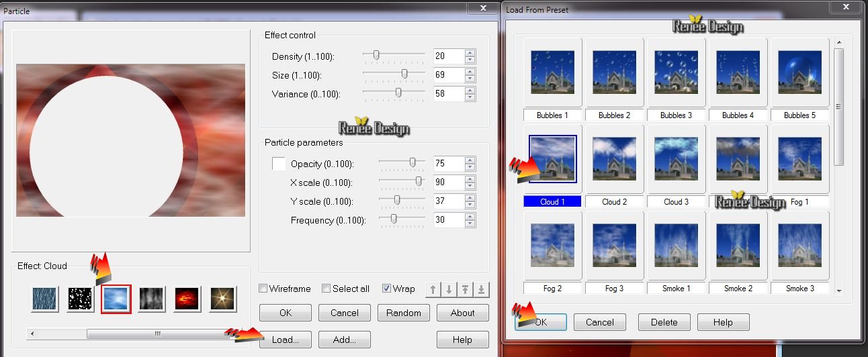
Task: Click OK in the Particle dialog
Action: click(286, 313)
